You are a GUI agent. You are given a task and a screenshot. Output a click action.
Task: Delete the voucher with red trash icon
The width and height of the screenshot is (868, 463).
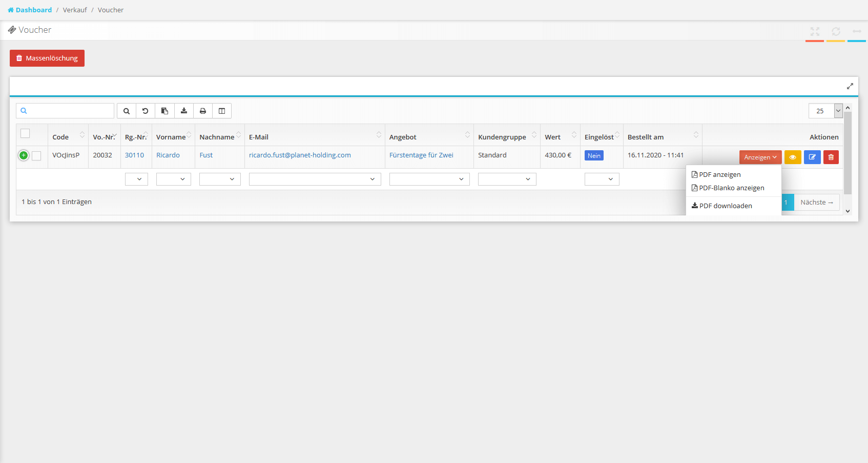click(x=831, y=157)
